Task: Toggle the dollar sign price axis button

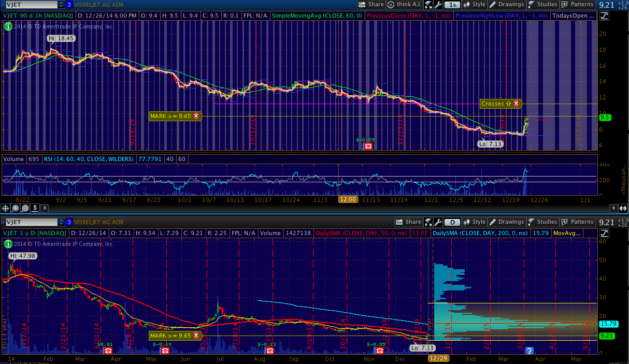Action: click(35, 208)
